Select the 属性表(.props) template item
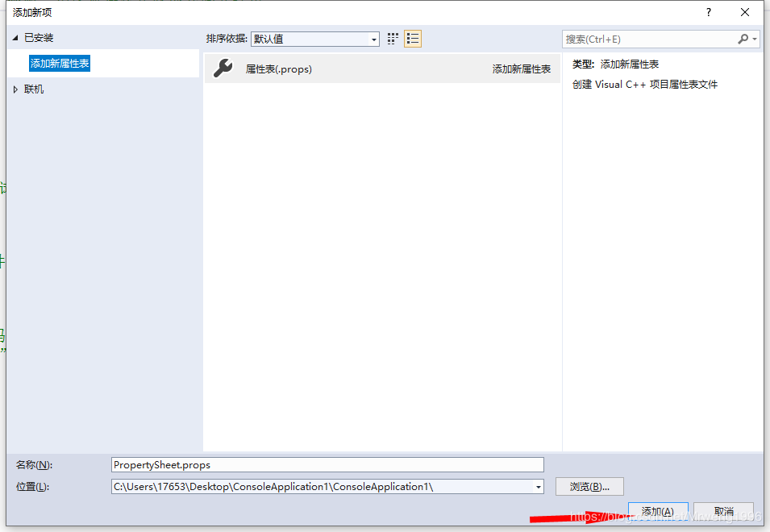This screenshot has height=532, width=770. coord(382,69)
